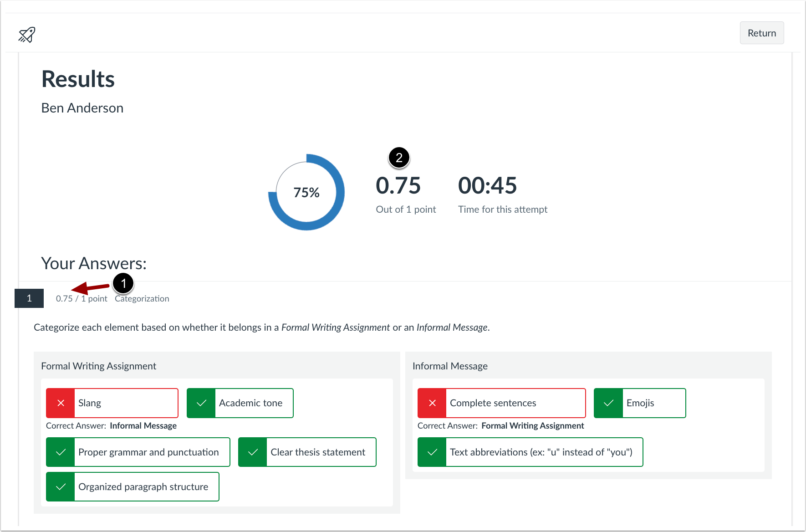This screenshot has height=532, width=806.
Task: Click the checkmark beside Proper grammar and punctuation
Action: click(x=60, y=452)
